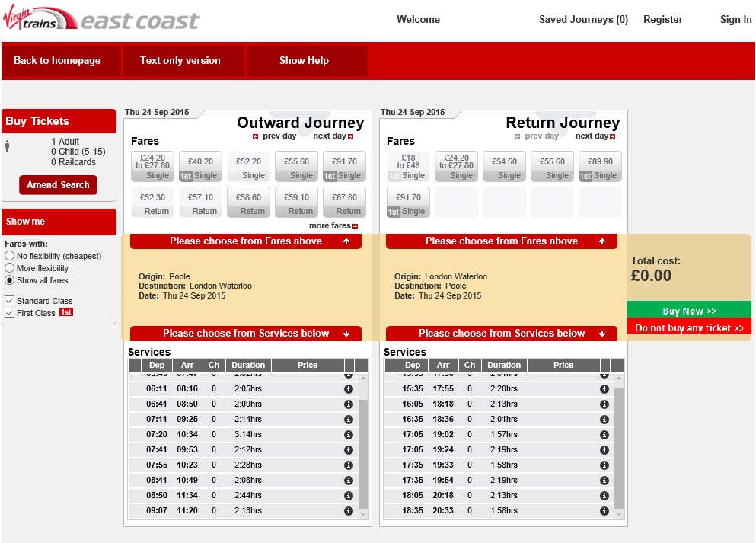Open info icon for 09:07 outward service
Screen dimensions: 756x543
[349, 511]
